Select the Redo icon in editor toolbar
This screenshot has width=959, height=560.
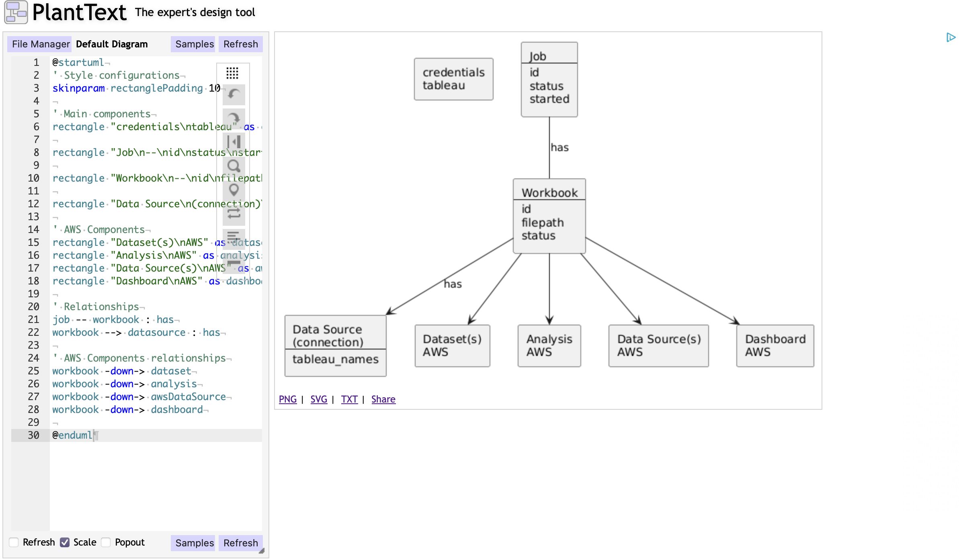[234, 119]
